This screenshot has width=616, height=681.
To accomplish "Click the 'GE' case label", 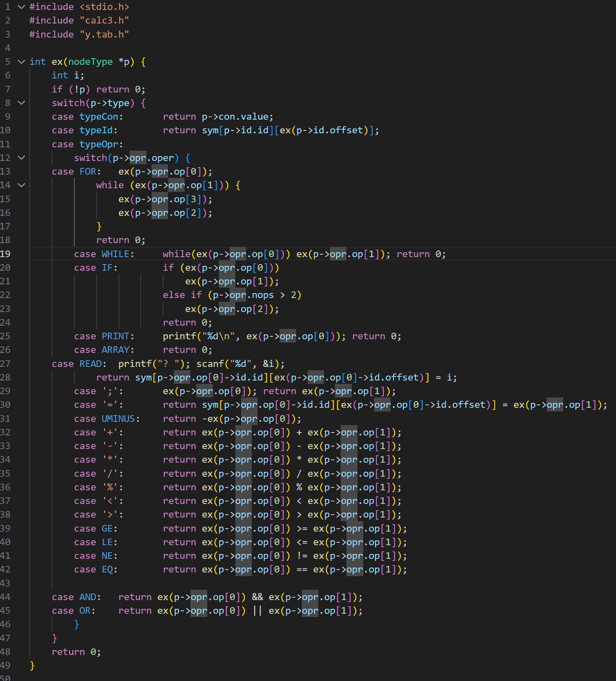I will [x=107, y=528].
